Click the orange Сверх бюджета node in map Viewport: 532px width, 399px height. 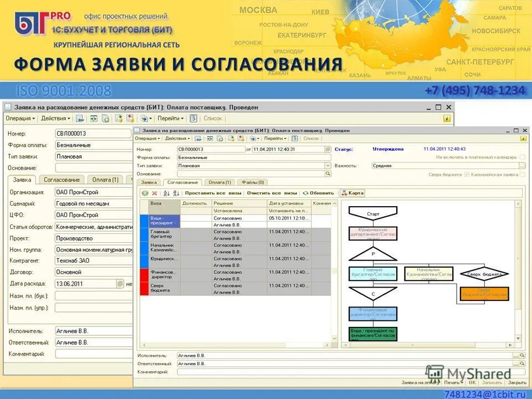pyautogui.click(x=484, y=294)
